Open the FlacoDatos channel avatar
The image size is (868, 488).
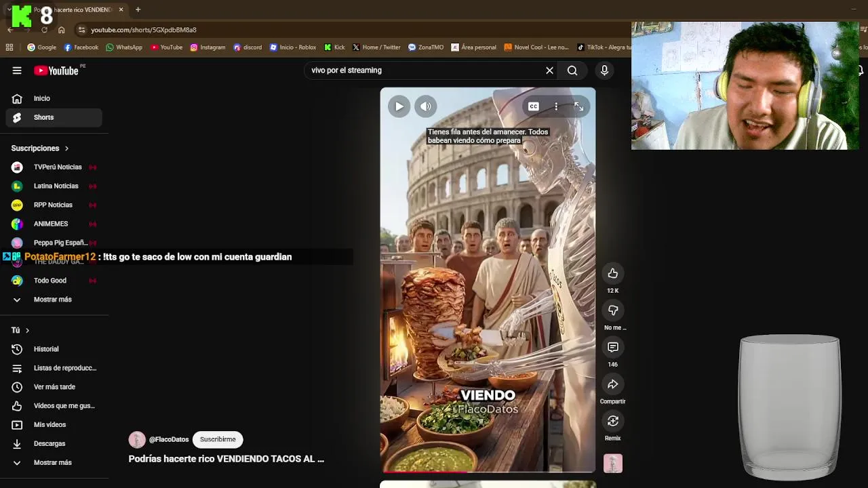coord(137,439)
